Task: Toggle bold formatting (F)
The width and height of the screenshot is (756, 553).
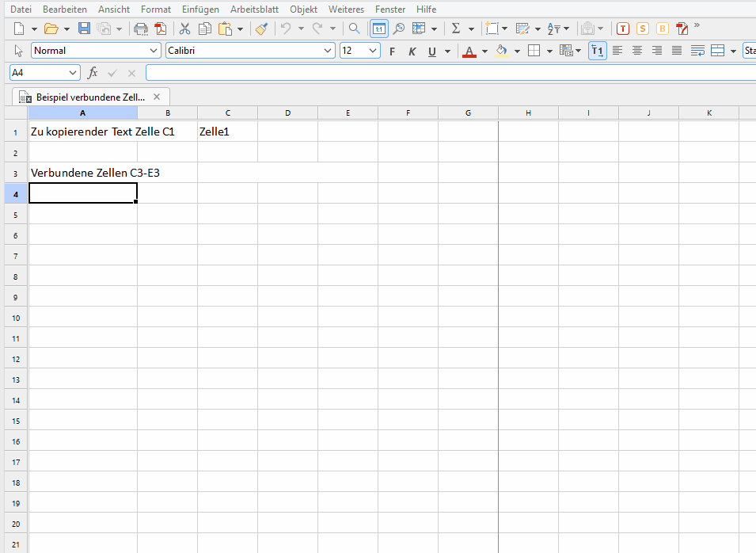Action: [392, 51]
